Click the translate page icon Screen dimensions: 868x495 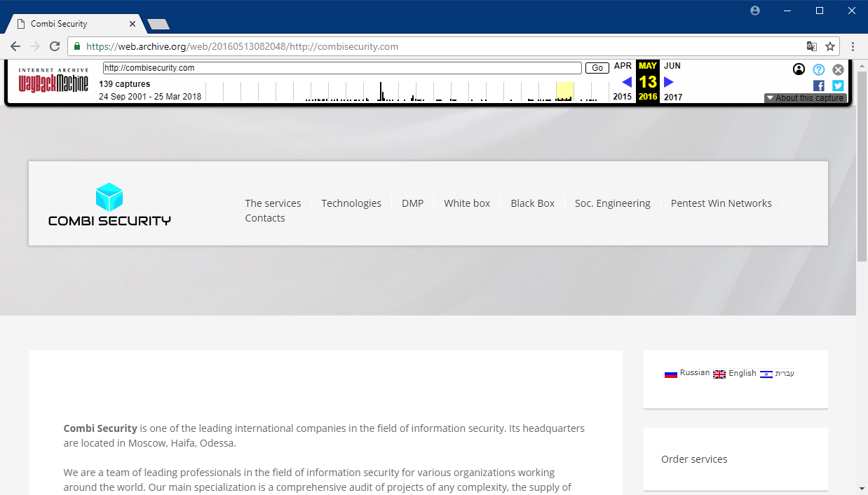click(811, 46)
